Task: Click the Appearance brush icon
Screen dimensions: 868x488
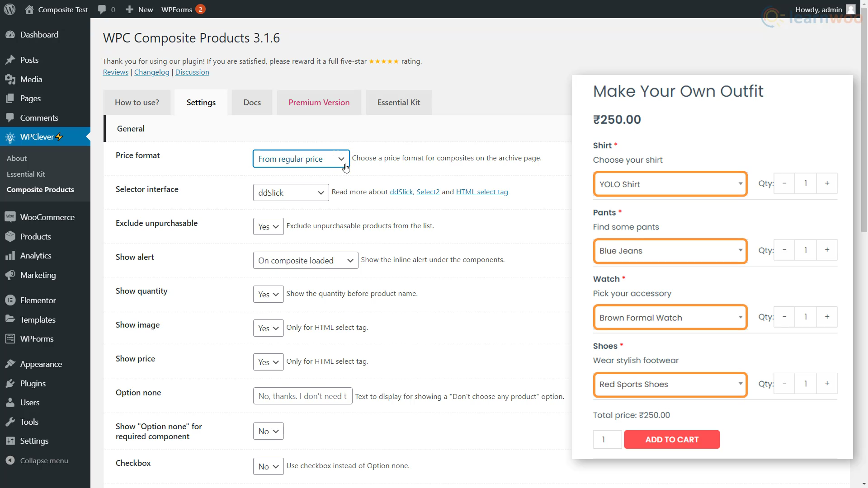Action: pyautogui.click(x=10, y=364)
